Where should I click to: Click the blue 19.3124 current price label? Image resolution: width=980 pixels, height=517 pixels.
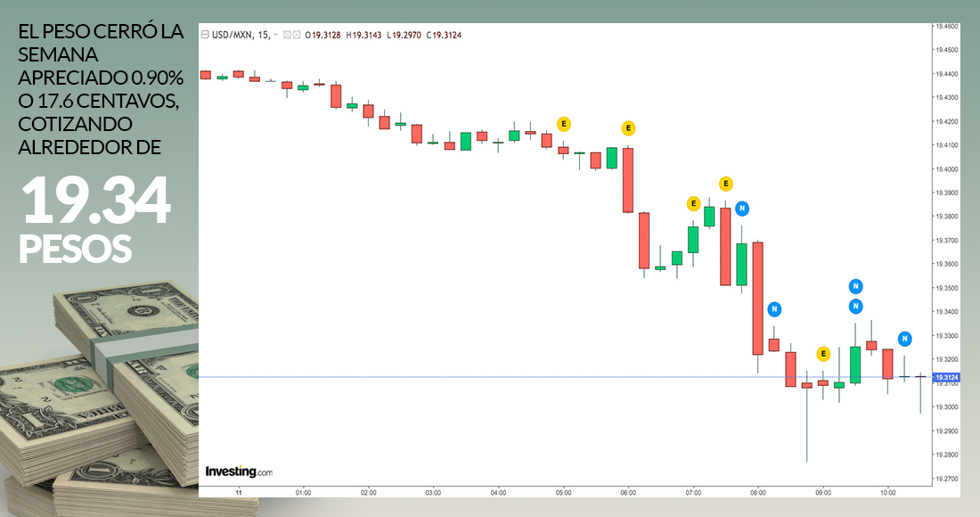point(946,377)
